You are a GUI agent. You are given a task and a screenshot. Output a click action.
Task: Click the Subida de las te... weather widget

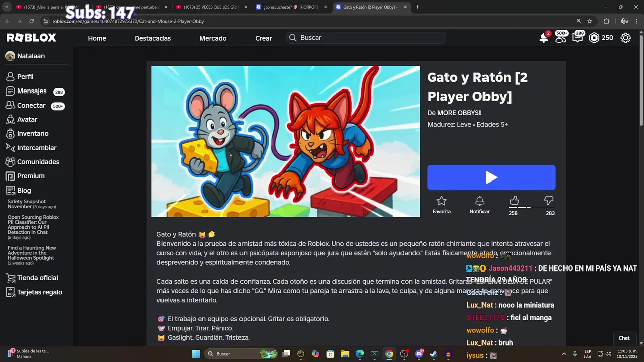point(28,353)
